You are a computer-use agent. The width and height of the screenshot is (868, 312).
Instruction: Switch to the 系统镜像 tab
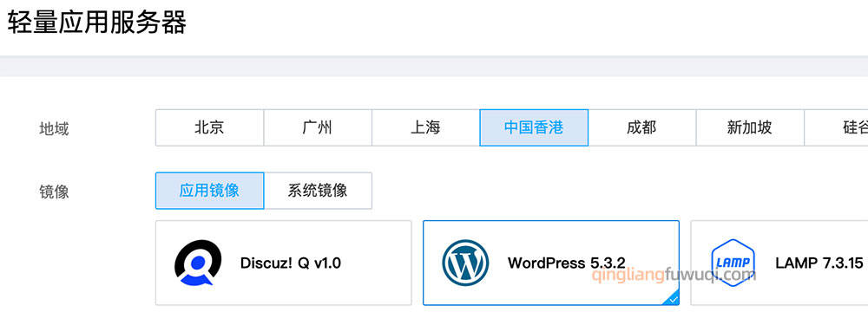[x=318, y=191]
